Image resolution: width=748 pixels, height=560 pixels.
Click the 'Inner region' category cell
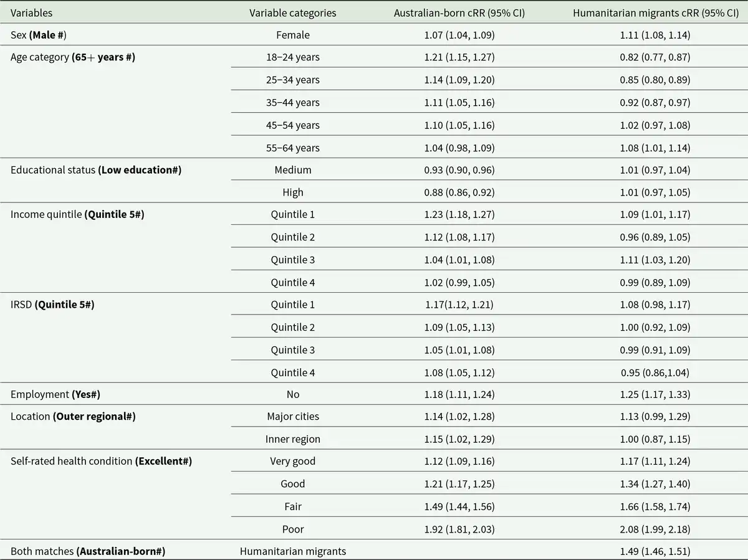coord(292,439)
